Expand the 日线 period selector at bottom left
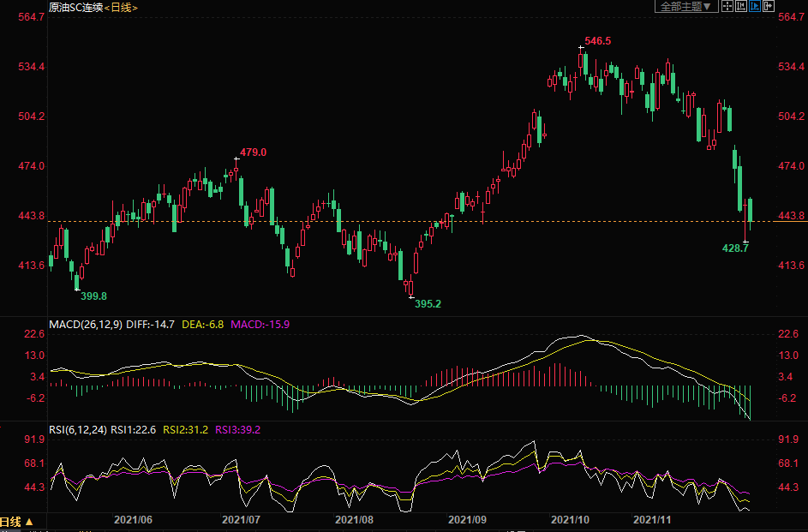The width and height of the screenshot is (808, 532). click(x=17, y=522)
